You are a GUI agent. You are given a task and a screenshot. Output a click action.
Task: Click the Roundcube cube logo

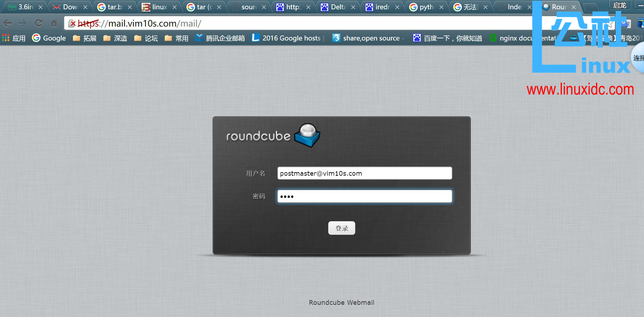coord(307,136)
